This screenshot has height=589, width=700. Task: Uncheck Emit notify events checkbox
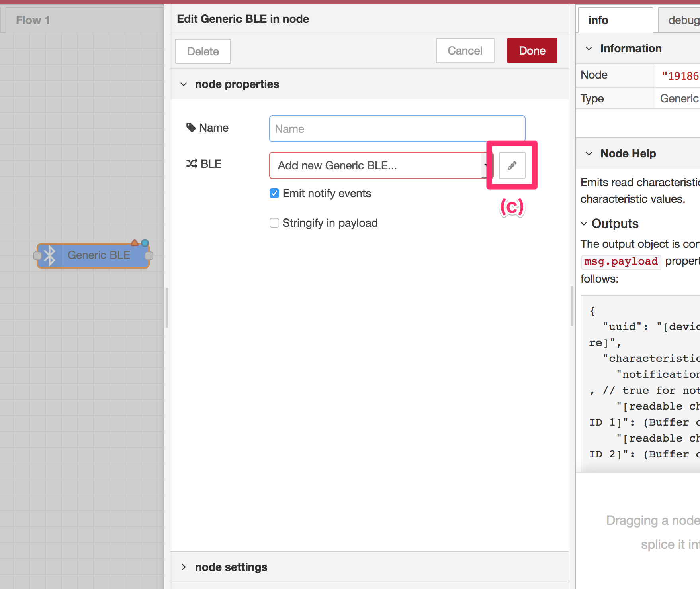[x=274, y=193]
